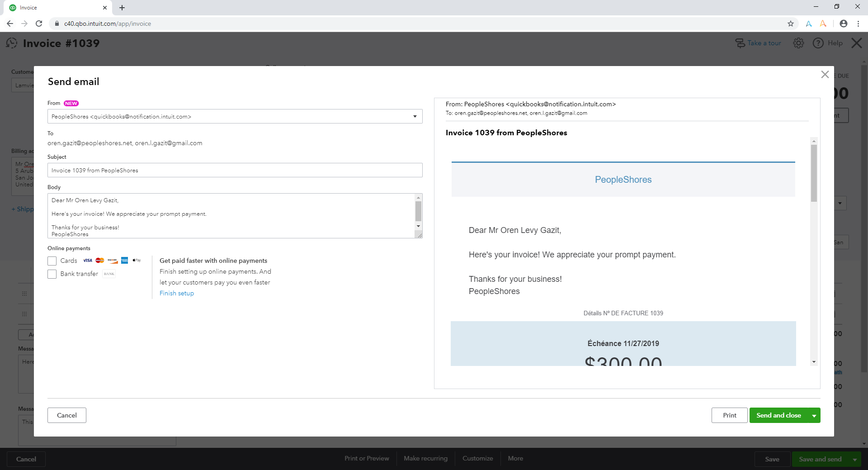Click Détails N° DE FACTURE 1039 text
This screenshot has width=868, height=470.
click(x=623, y=313)
